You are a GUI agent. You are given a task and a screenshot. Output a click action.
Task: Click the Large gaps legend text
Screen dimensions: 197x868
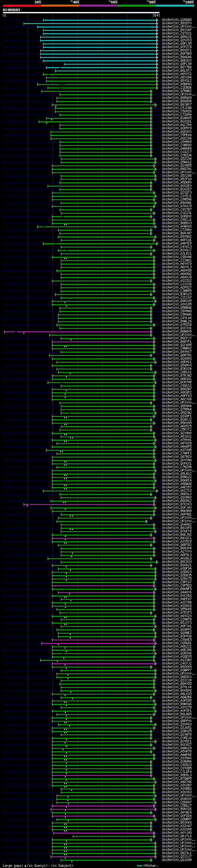click(38, 865)
